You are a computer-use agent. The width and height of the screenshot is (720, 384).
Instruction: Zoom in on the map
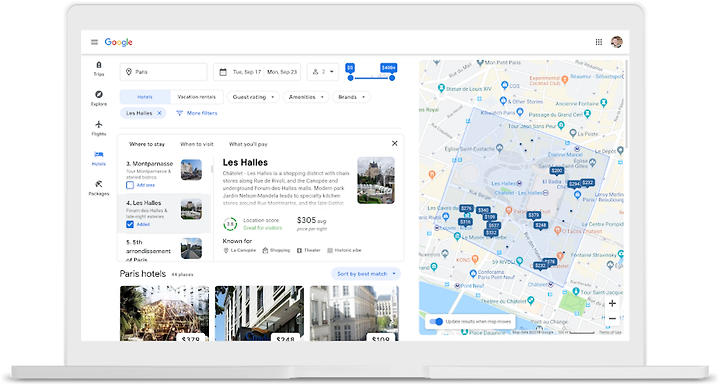[612, 303]
